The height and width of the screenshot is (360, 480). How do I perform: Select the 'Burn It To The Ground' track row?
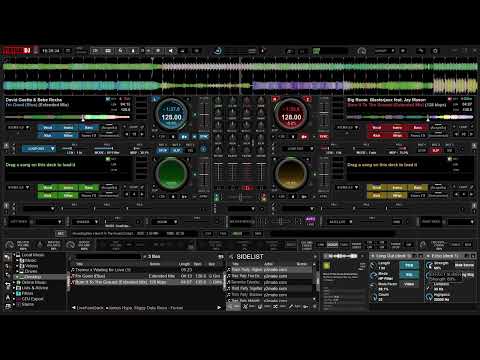pyautogui.click(x=147, y=282)
